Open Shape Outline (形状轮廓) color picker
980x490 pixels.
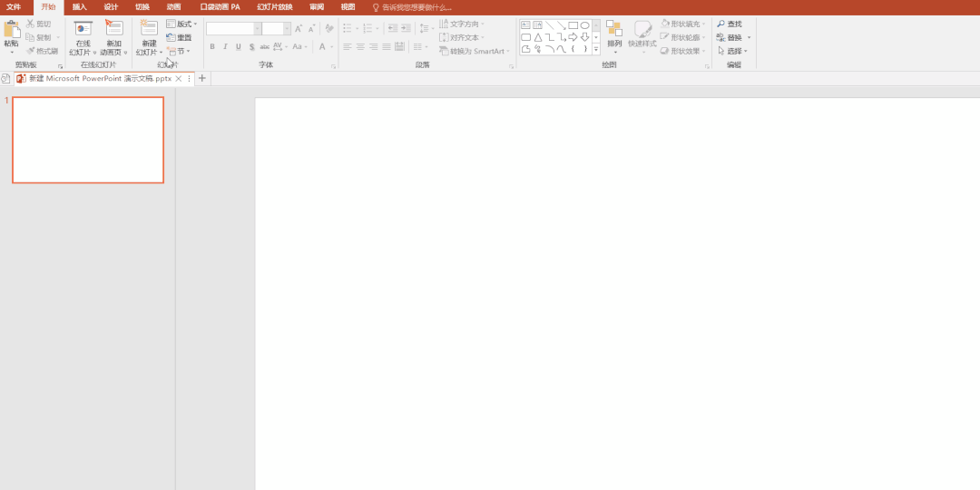(684, 37)
